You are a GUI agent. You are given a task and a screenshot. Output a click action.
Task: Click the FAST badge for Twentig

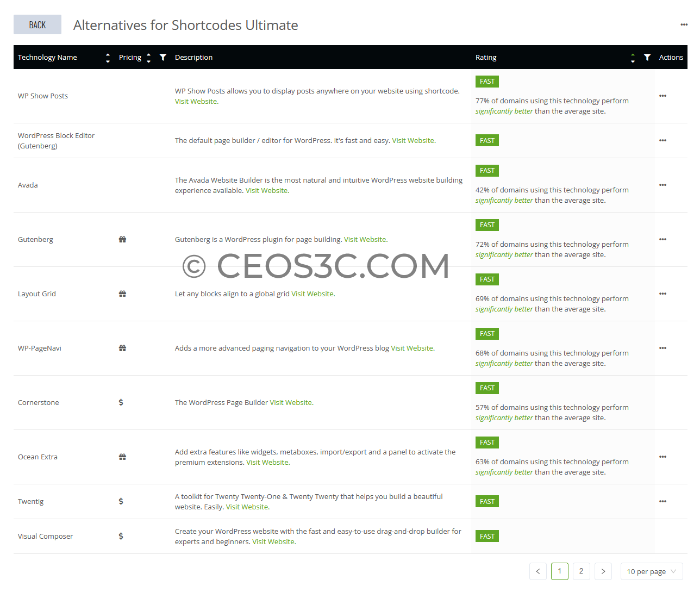[487, 501]
